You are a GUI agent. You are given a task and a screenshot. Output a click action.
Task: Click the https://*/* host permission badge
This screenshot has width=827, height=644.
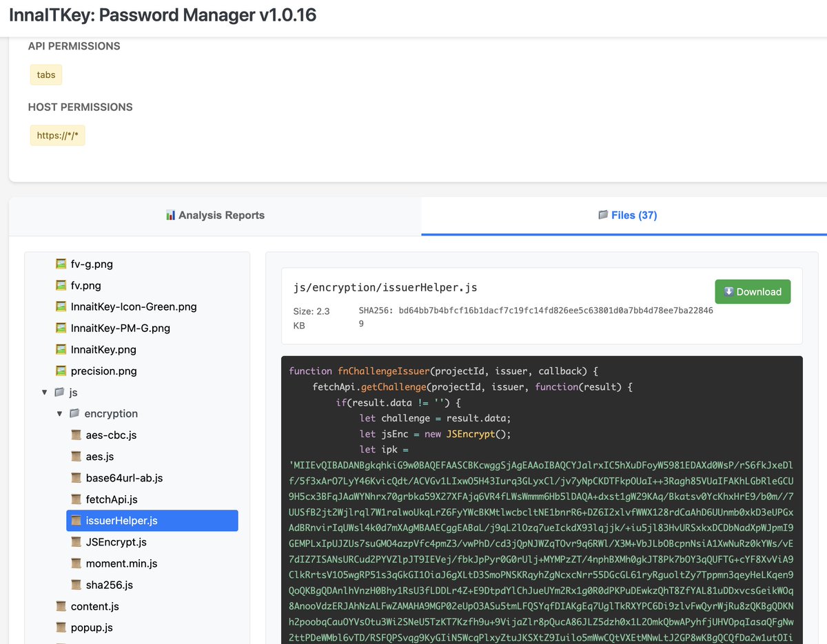tap(58, 135)
